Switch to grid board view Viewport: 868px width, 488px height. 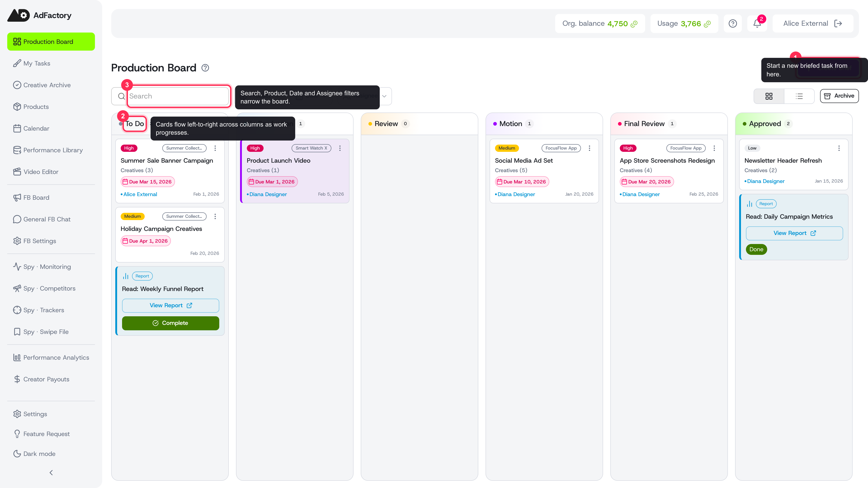769,96
